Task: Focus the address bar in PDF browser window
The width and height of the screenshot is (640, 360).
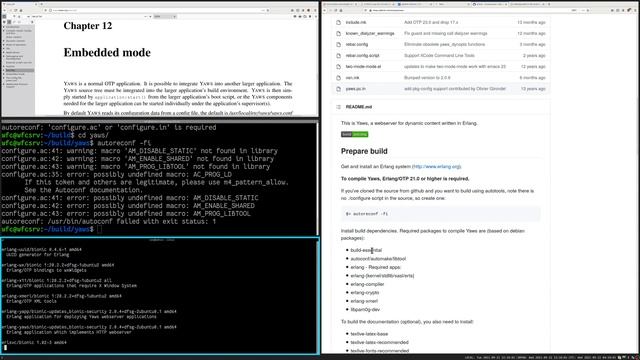Action: click(157, 10)
